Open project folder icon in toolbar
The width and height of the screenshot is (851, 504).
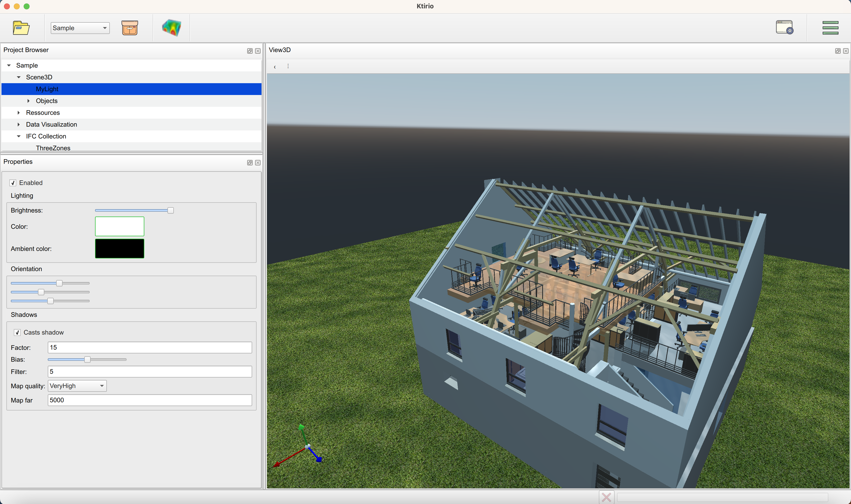21,28
